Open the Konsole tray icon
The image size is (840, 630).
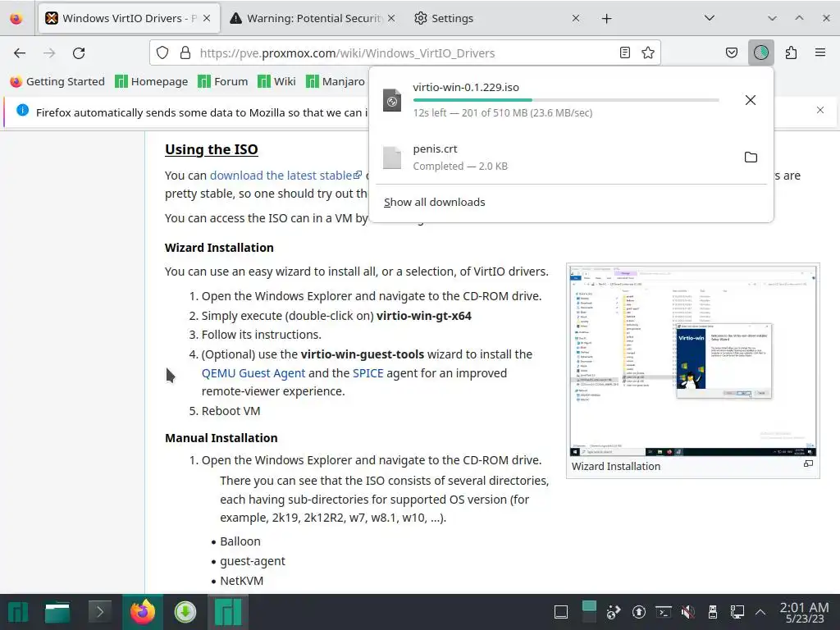pyautogui.click(x=663, y=612)
